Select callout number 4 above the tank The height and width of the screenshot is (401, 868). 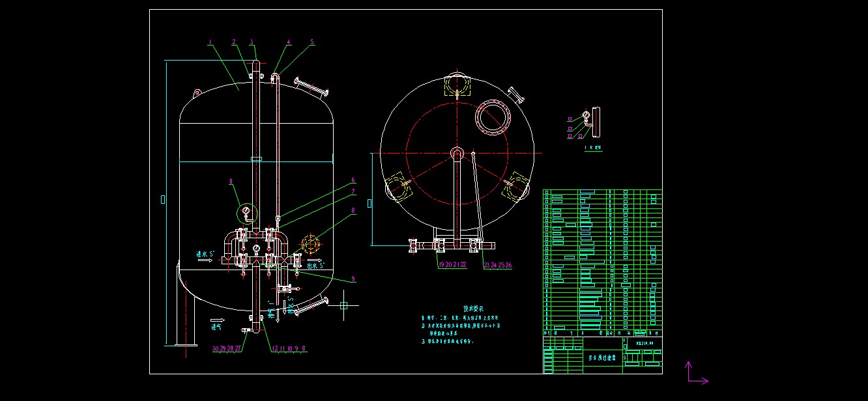coord(289,42)
